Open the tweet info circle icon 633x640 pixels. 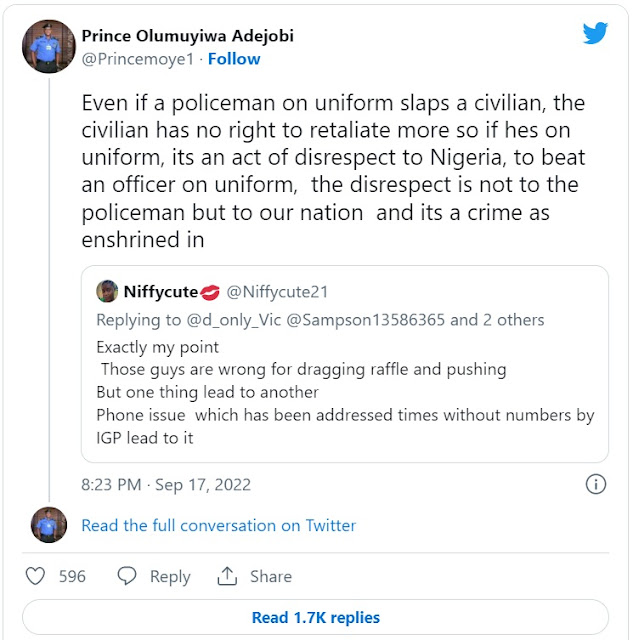pos(595,485)
